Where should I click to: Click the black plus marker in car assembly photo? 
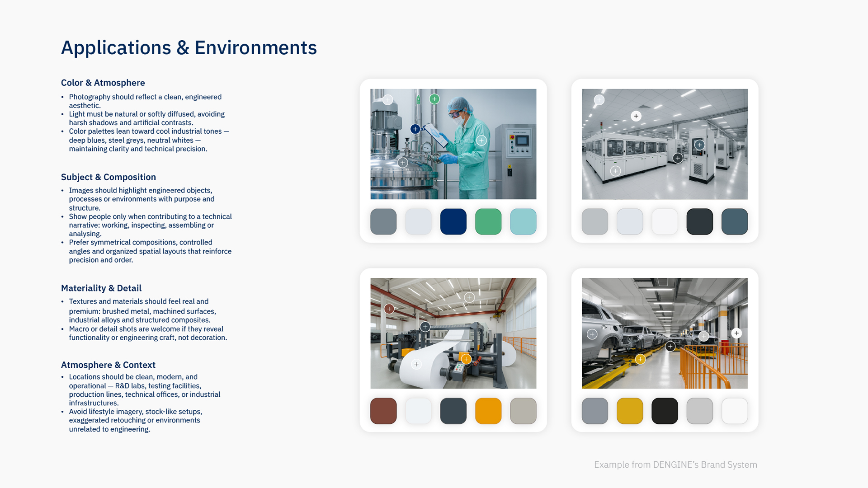[670, 347]
